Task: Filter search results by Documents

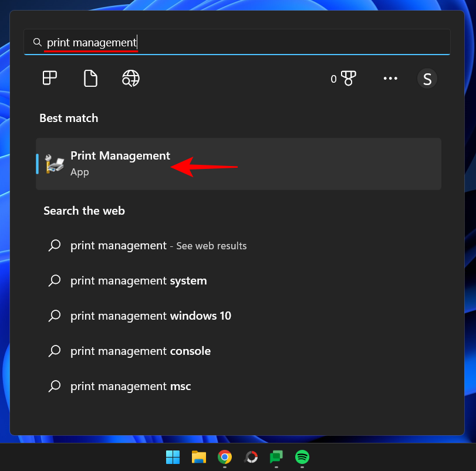Action: (90, 78)
